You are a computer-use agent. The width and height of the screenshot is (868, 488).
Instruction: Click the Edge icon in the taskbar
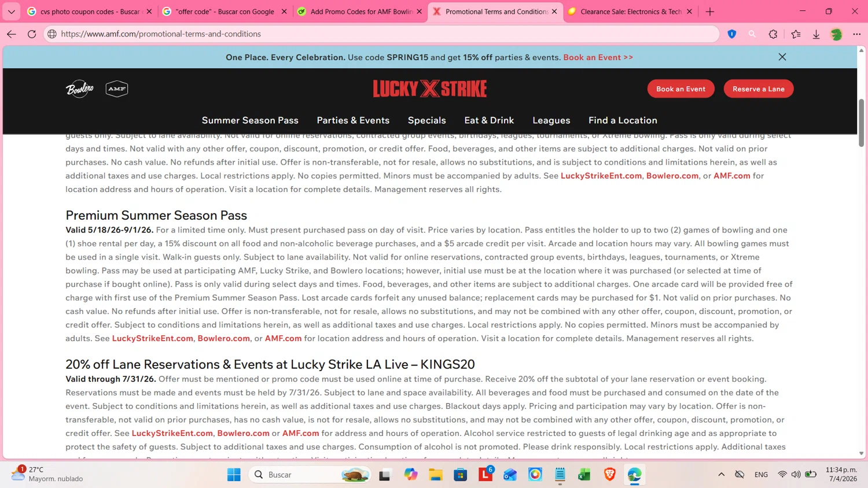point(634,475)
